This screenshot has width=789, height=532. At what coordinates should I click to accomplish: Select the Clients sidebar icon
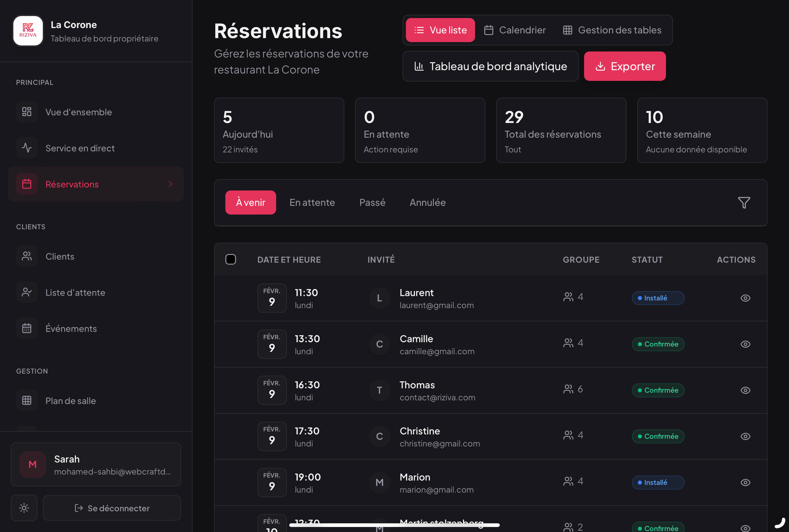click(x=26, y=256)
